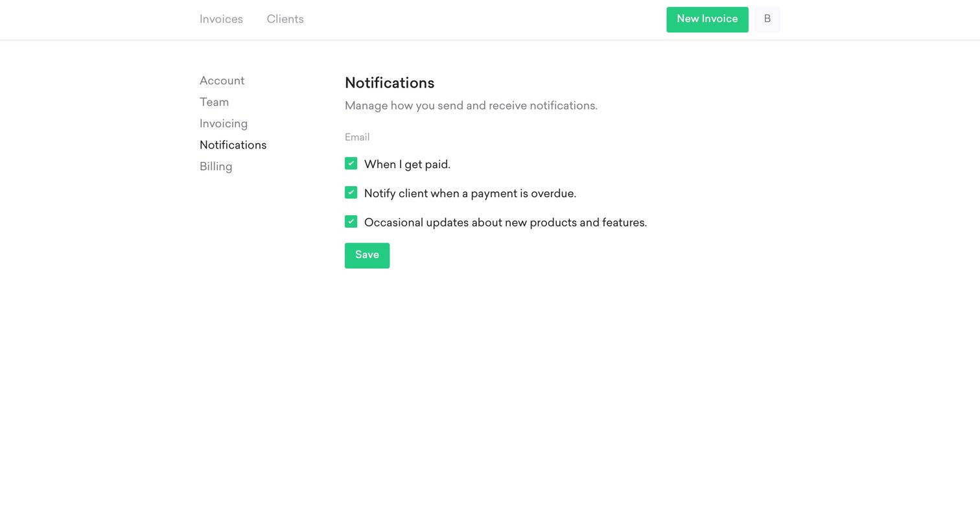
Task: Click the Email section label
Action: coord(357,137)
